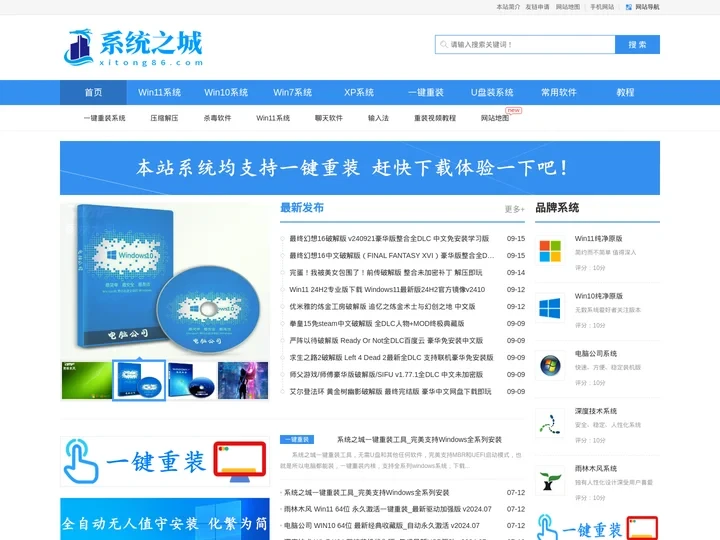Open 深度技术系统 brand title
720x540 pixels.
(x=596, y=411)
